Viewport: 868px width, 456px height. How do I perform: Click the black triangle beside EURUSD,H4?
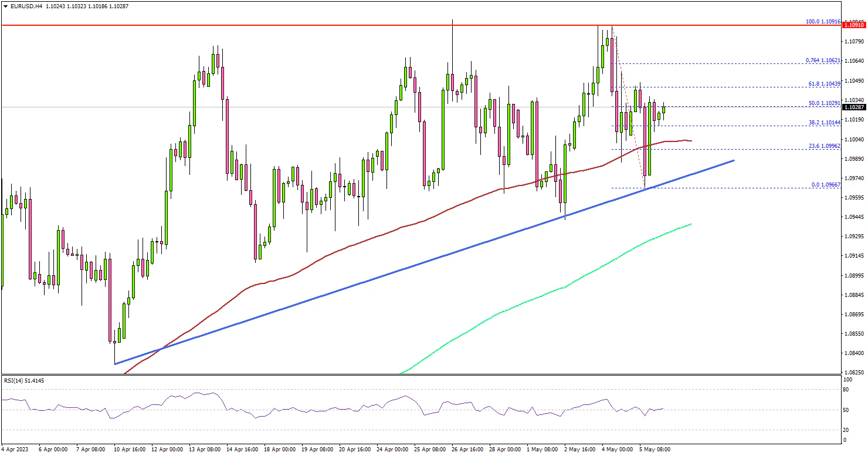(4, 6)
